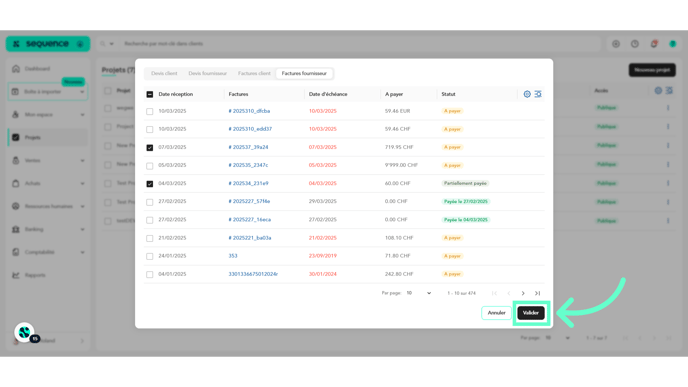Open the dialog's Par page dropdown
This screenshot has height=387, width=688.
coord(419,293)
